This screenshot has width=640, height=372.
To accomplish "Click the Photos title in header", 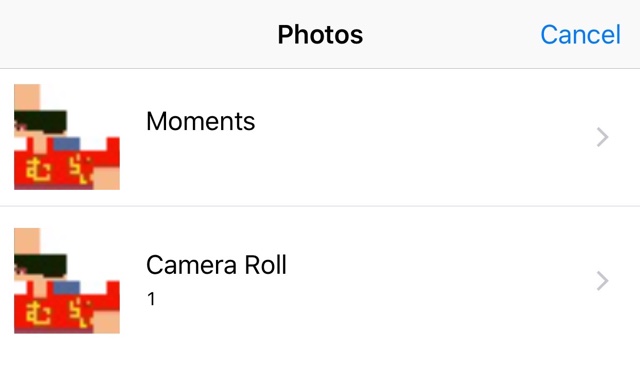I will [x=320, y=35].
